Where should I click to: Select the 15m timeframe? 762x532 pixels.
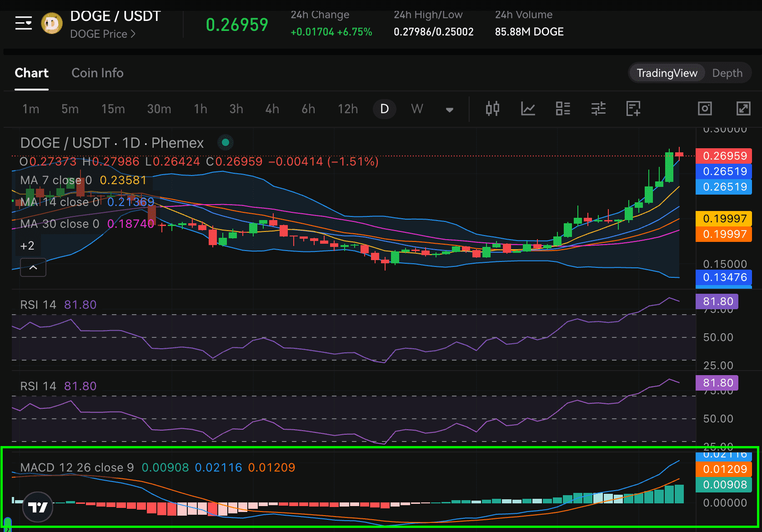113,109
